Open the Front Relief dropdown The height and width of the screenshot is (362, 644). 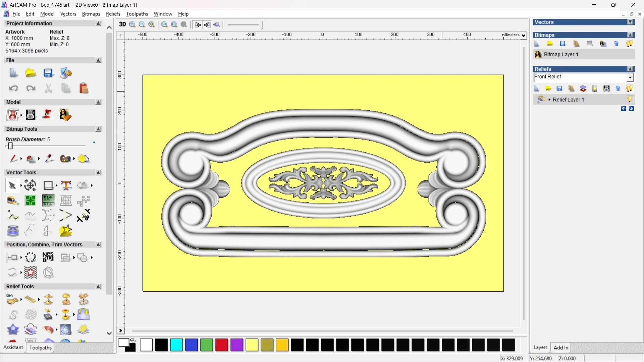tap(630, 77)
